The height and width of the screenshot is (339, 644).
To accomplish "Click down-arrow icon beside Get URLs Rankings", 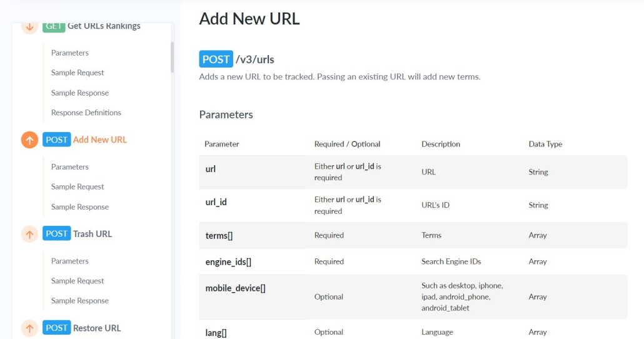I will [29, 27].
